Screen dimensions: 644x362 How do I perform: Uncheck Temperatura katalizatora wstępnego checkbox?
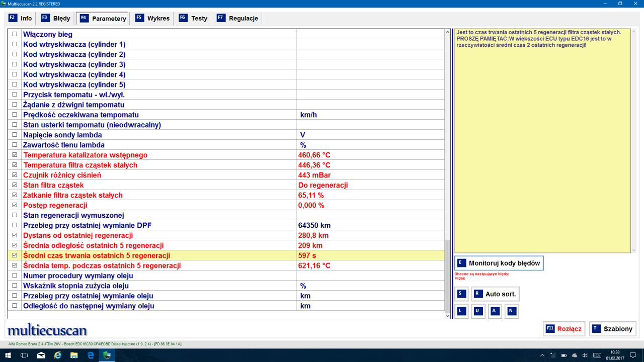15,155
